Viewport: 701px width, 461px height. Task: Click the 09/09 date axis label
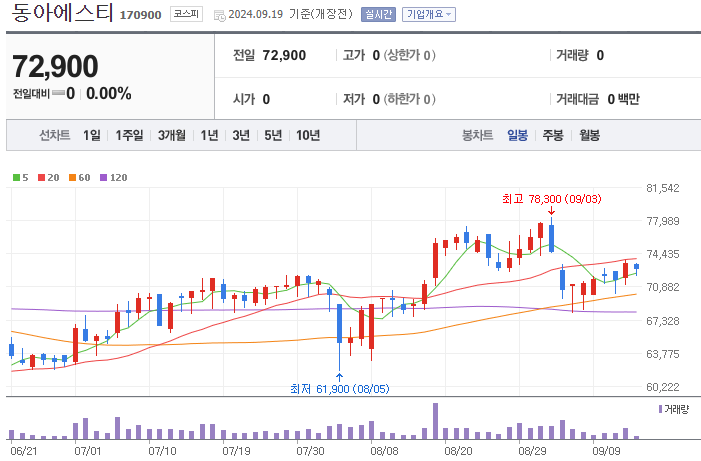click(607, 451)
